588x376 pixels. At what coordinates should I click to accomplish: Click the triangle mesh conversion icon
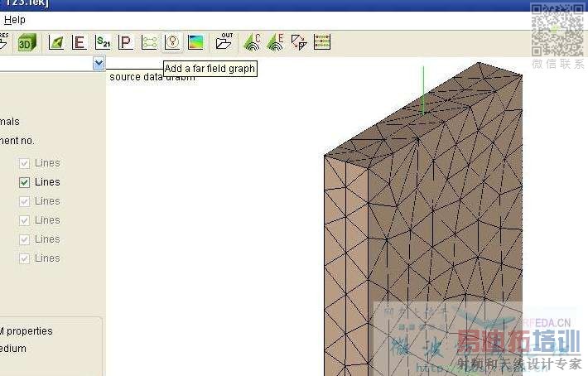[x=299, y=42]
